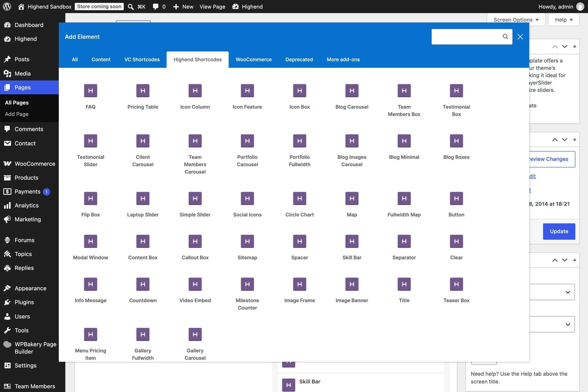Add the FAQ element
588x392 pixels.
click(90, 97)
